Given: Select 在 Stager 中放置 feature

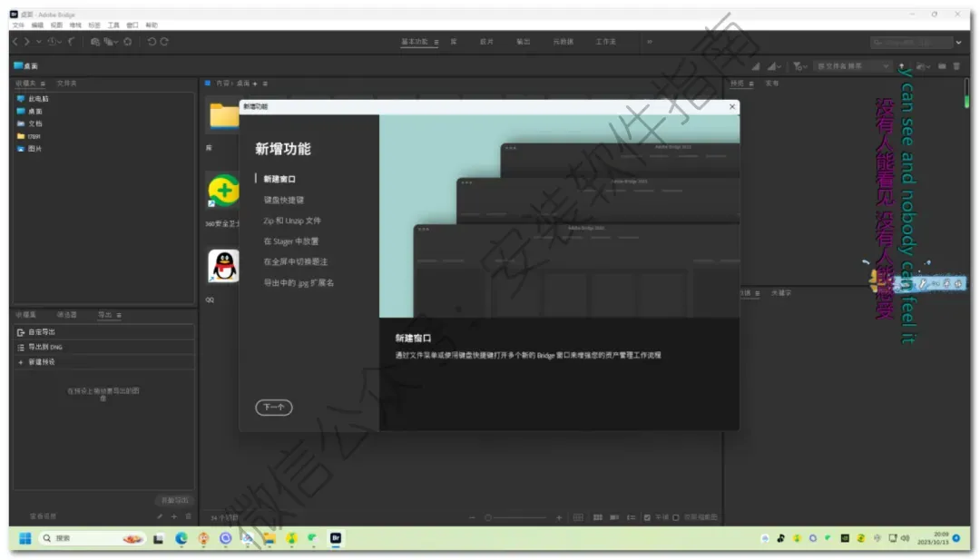Looking at the screenshot, I should [x=290, y=241].
